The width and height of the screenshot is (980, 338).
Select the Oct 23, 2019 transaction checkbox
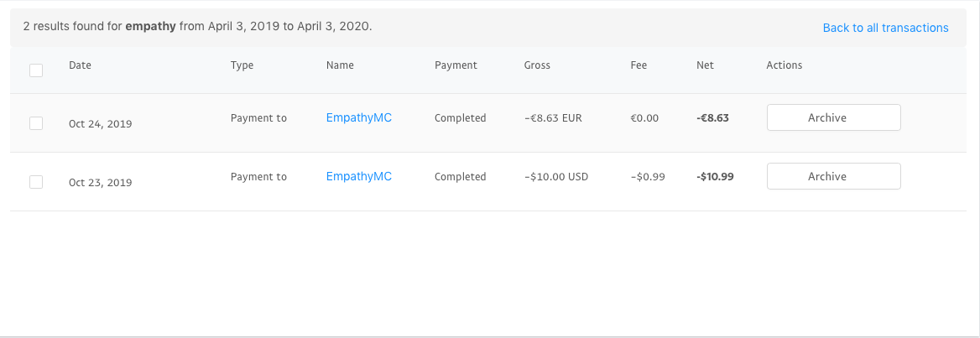coord(36,182)
